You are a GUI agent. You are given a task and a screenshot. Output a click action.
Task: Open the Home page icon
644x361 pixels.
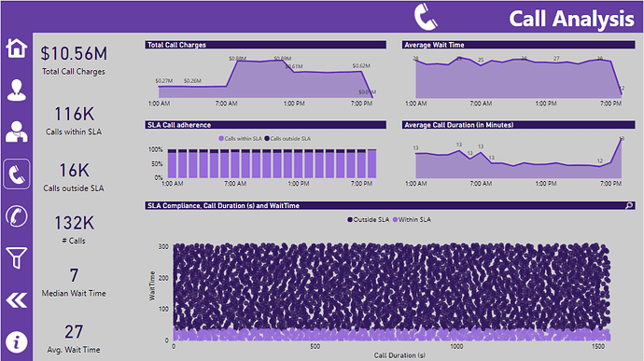[17, 49]
